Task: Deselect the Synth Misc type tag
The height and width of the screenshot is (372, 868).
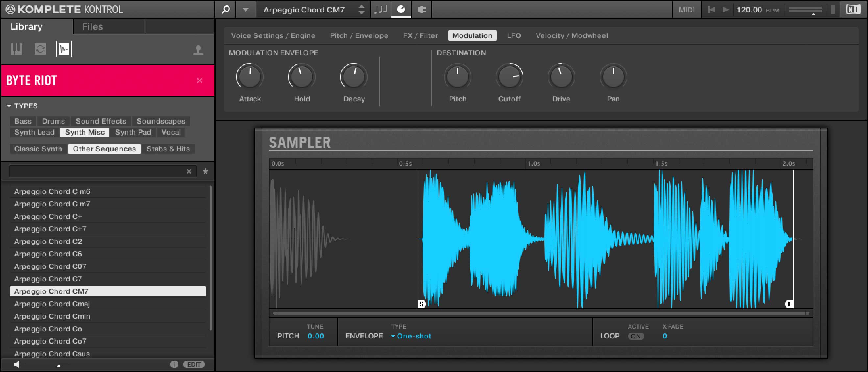Action: coord(85,132)
